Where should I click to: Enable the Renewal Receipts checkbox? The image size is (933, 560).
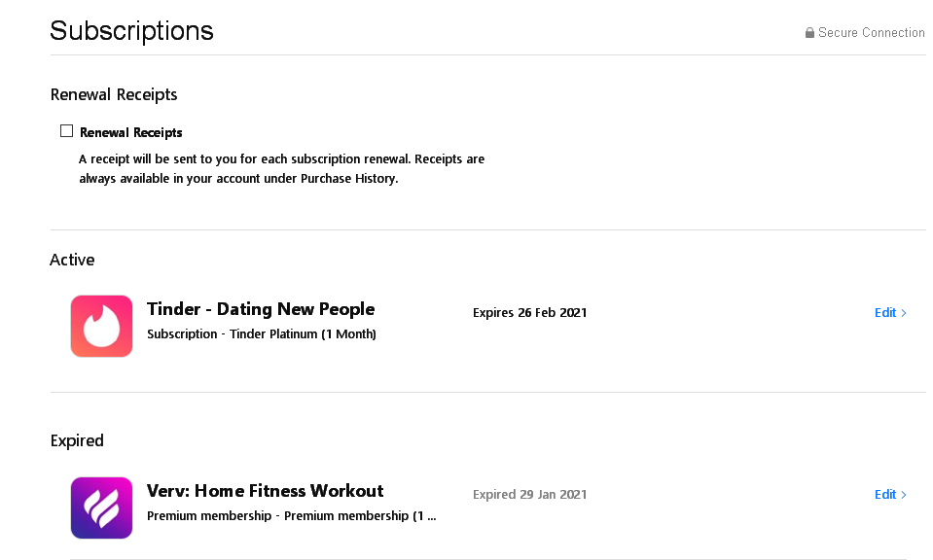tap(67, 131)
